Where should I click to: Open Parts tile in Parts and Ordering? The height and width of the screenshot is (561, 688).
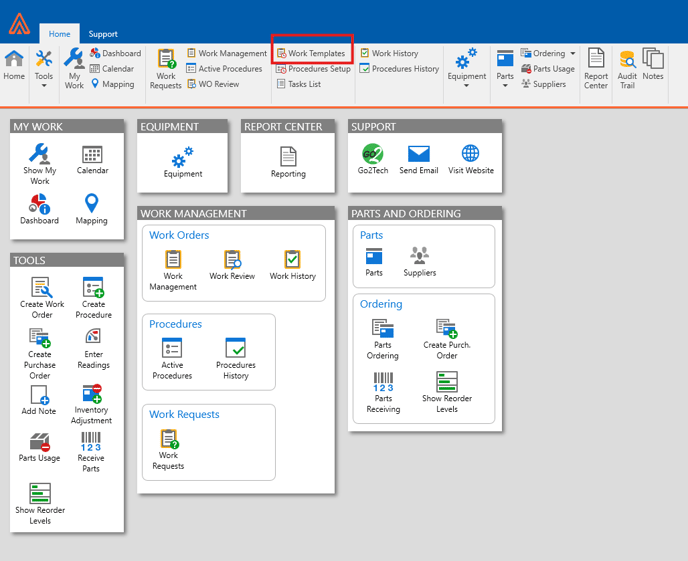[374, 262]
